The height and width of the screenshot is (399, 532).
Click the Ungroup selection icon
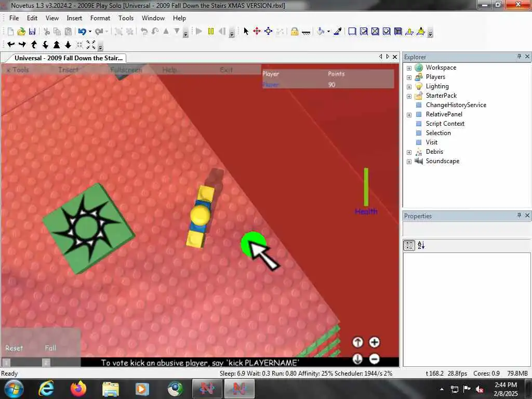click(x=129, y=32)
